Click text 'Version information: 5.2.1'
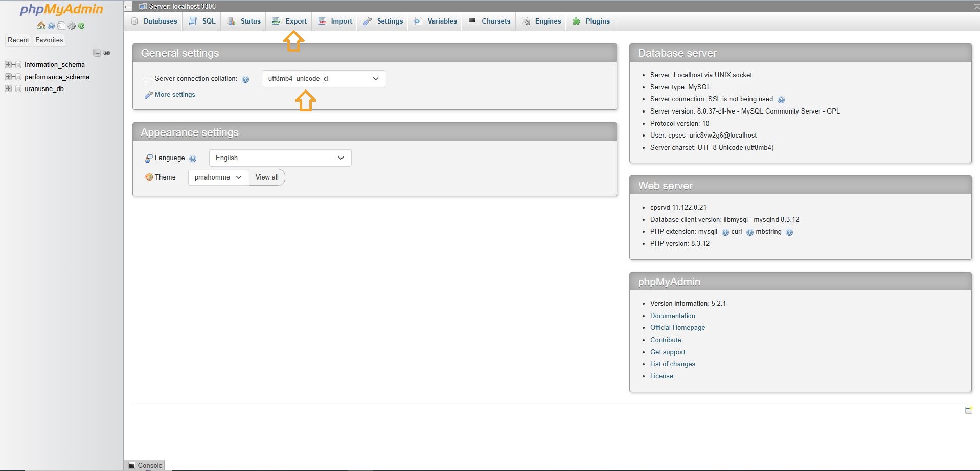This screenshot has height=471, width=980. (688, 304)
